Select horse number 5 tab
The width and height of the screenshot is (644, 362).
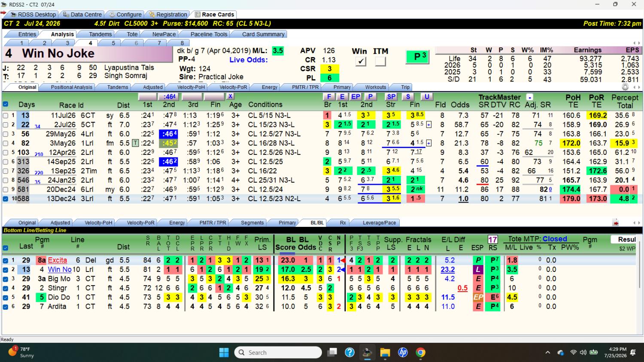point(113,43)
